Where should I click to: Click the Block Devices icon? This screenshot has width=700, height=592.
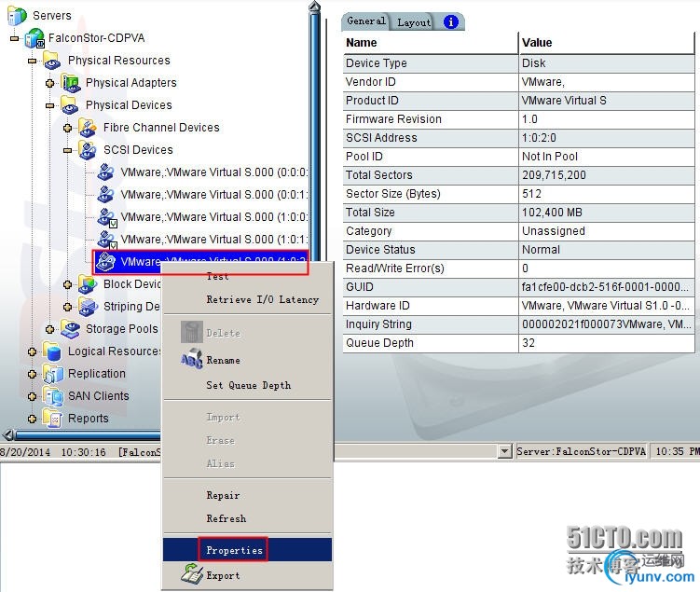(88, 284)
